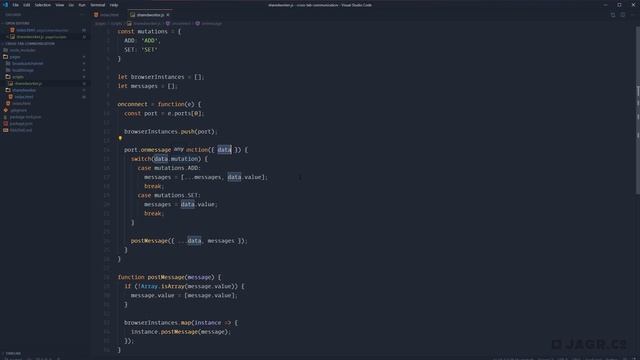640x360 pixels.
Task: Click 'let messages' declaration line
Action: click(x=148, y=86)
